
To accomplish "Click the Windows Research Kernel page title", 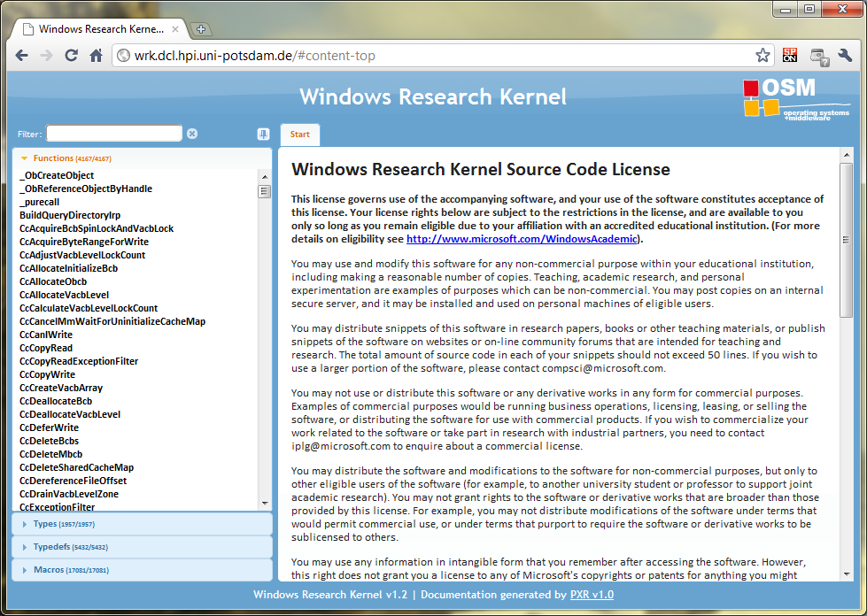I will [433, 96].
